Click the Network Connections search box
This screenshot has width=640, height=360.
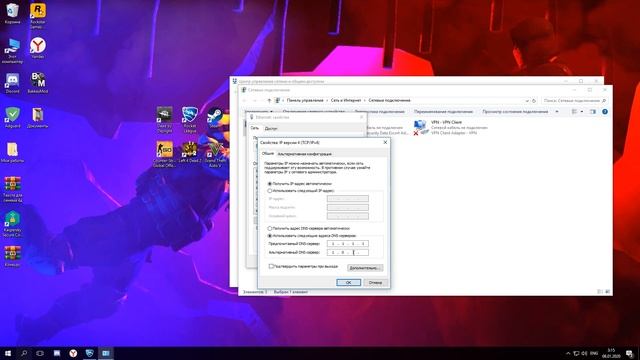pos(574,100)
